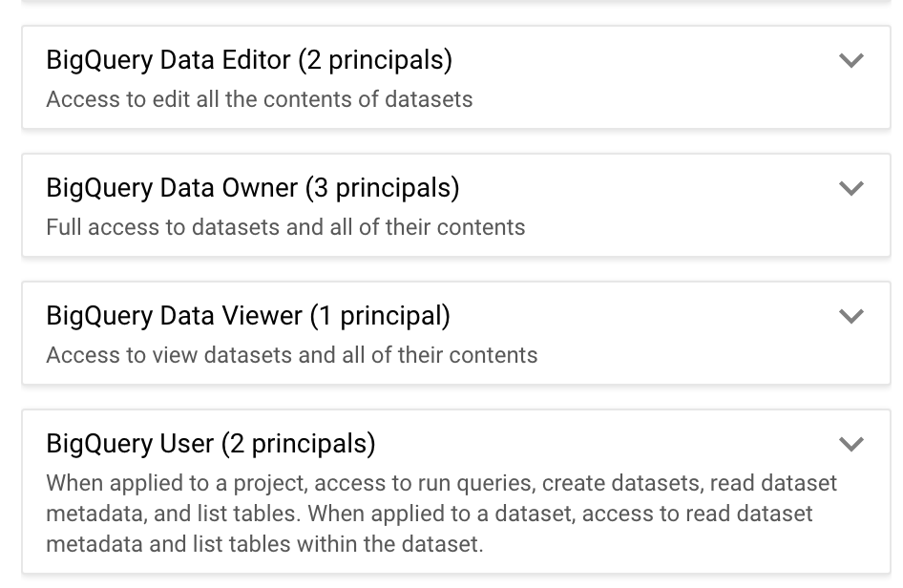This screenshot has height=588, width=903.
Task: Click "Access to edit all the contents" description
Action: coord(259,99)
